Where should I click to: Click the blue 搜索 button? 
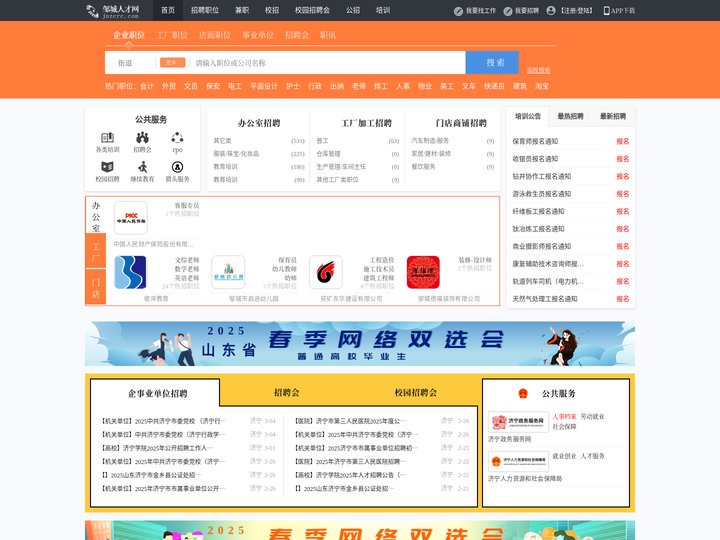[492, 62]
